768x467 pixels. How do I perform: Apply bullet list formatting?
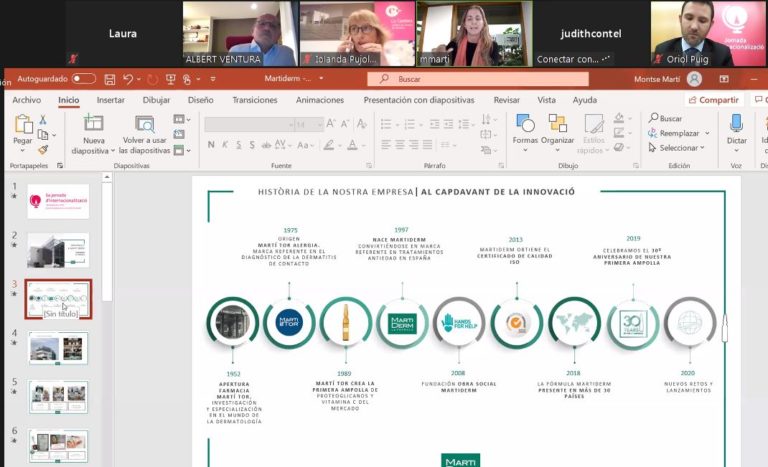click(386, 124)
